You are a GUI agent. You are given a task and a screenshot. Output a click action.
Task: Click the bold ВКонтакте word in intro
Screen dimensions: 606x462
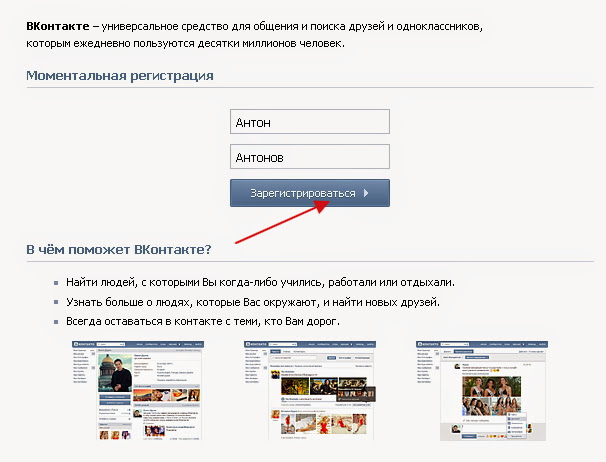click(58, 26)
